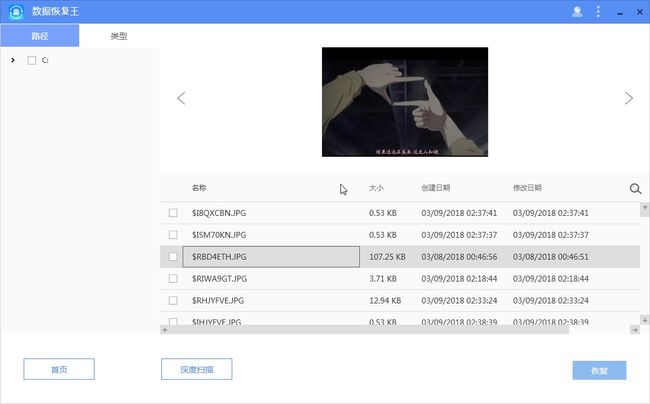Open the three-dot more options menu
The width and height of the screenshot is (650, 404).
598,12
